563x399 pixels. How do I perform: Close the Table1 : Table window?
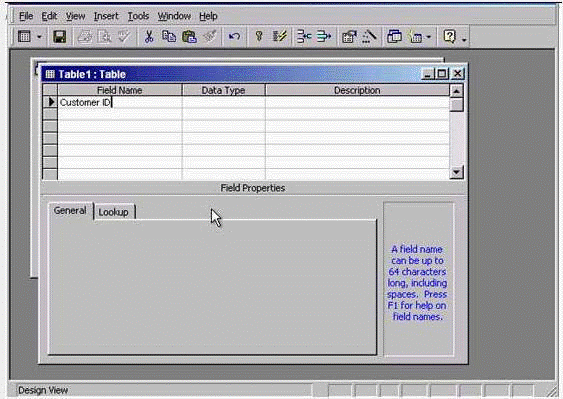(458, 74)
